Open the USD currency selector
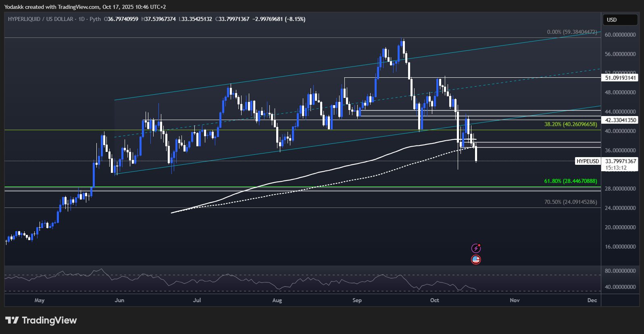This screenshot has height=334, width=644. click(x=620, y=20)
